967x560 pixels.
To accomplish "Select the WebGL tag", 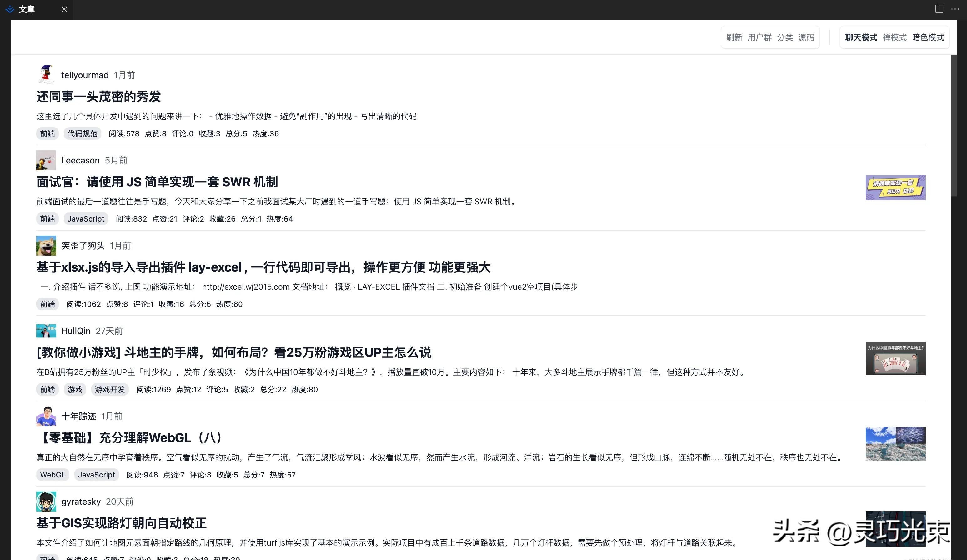I will 53,475.
